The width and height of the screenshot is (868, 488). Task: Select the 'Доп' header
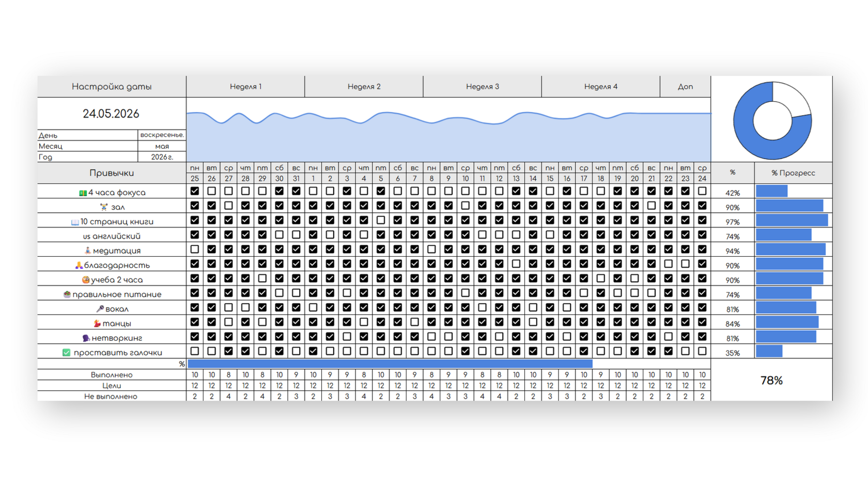(x=686, y=87)
